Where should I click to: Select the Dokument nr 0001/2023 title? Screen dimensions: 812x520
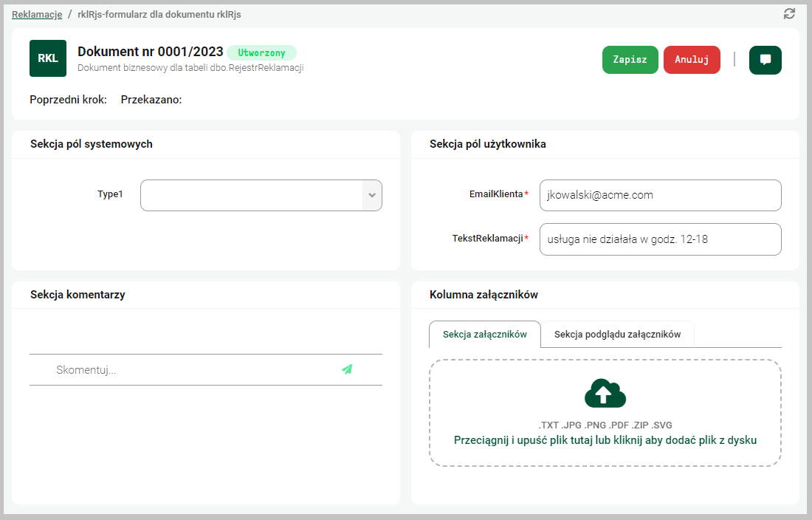click(150, 52)
